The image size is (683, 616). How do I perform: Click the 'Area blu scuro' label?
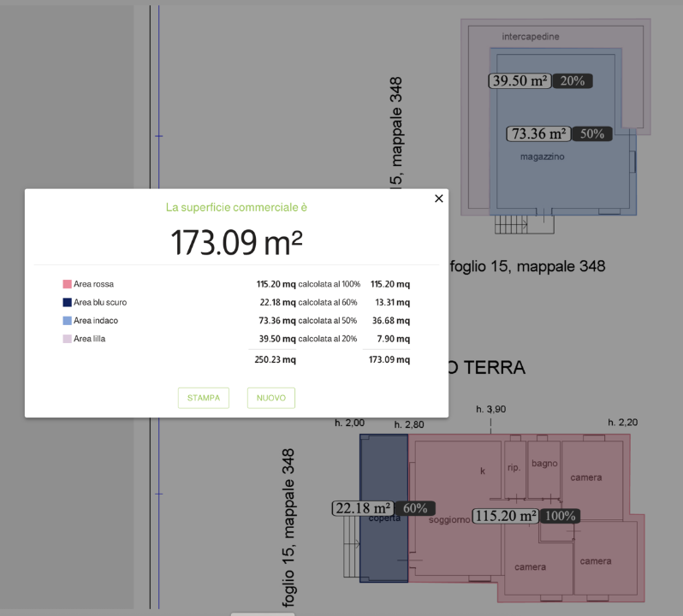[x=100, y=302]
